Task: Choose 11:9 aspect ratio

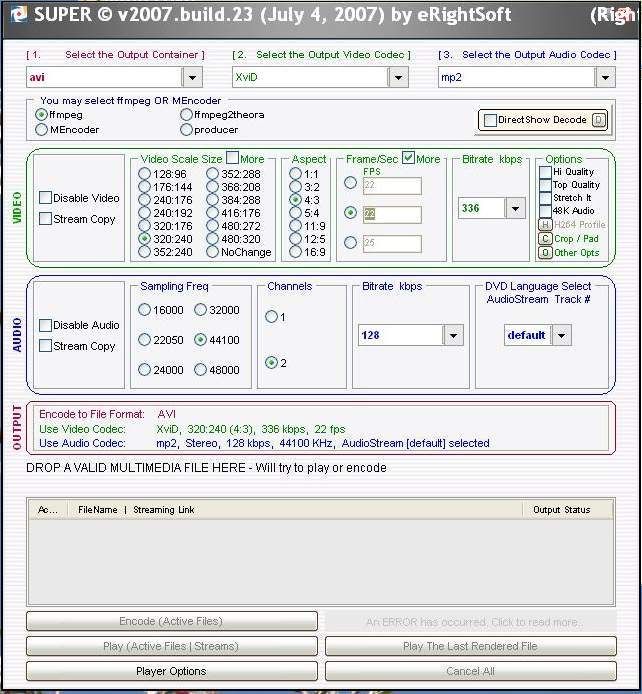Action: pyautogui.click(x=295, y=226)
